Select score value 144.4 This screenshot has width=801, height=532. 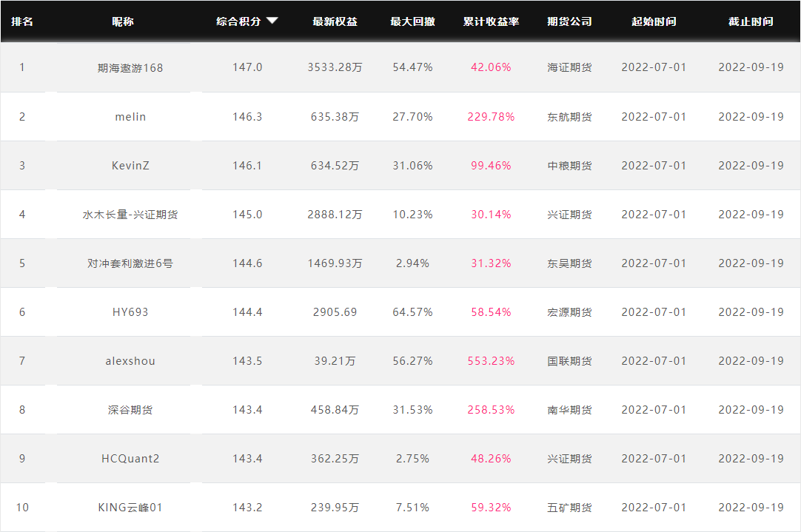click(x=247, y=312)
